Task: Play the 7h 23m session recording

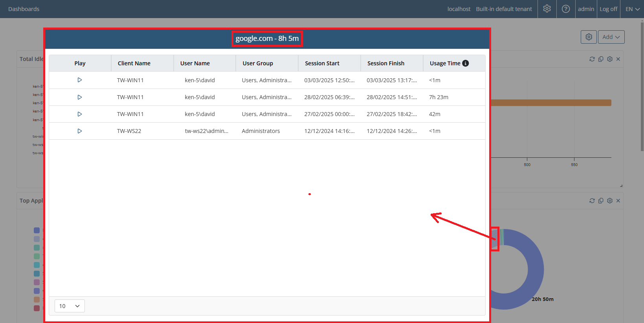Action: coord(79,97)
